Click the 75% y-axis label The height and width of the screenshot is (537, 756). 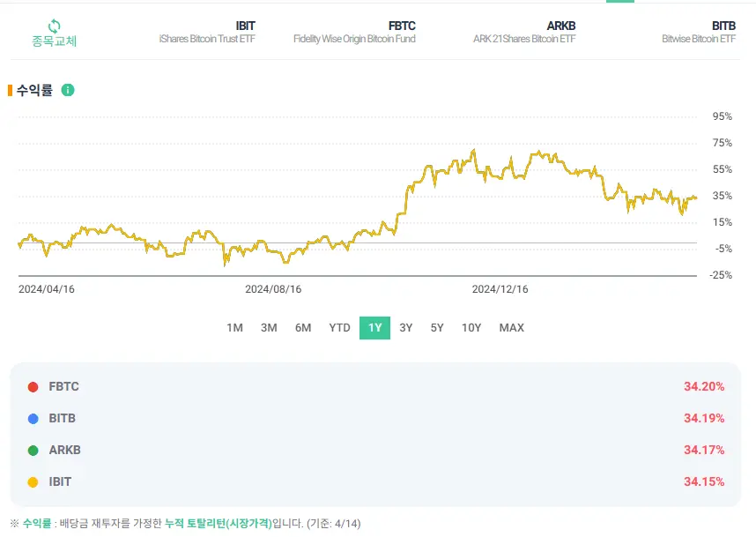pos(723,143)
